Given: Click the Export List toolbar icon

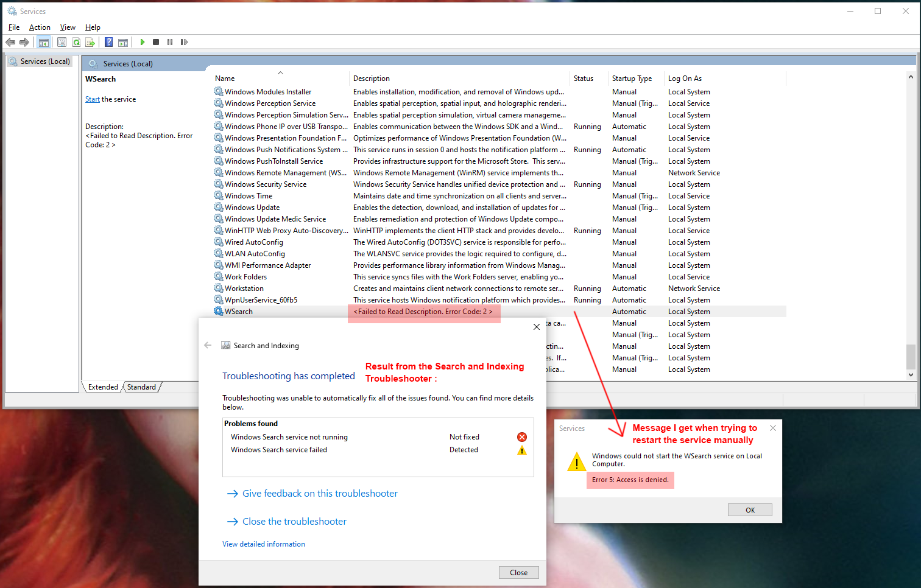Looking at the screenshot, I should click(x=90, y=42).
